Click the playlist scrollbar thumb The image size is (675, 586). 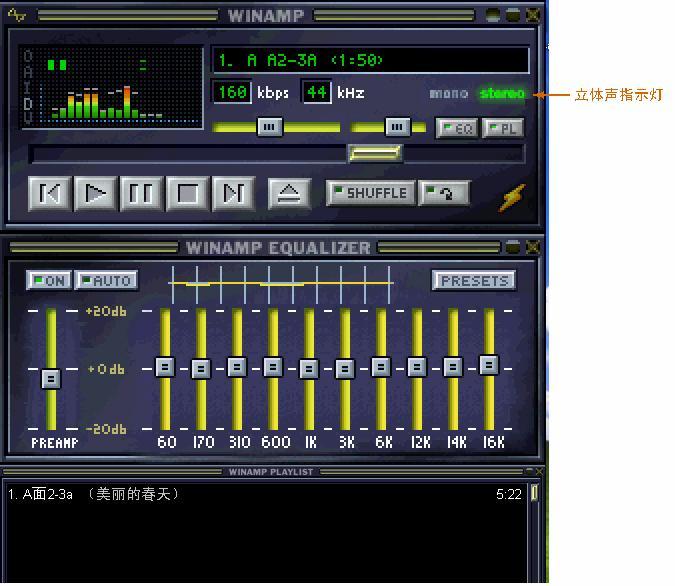[x=534, y=493]
